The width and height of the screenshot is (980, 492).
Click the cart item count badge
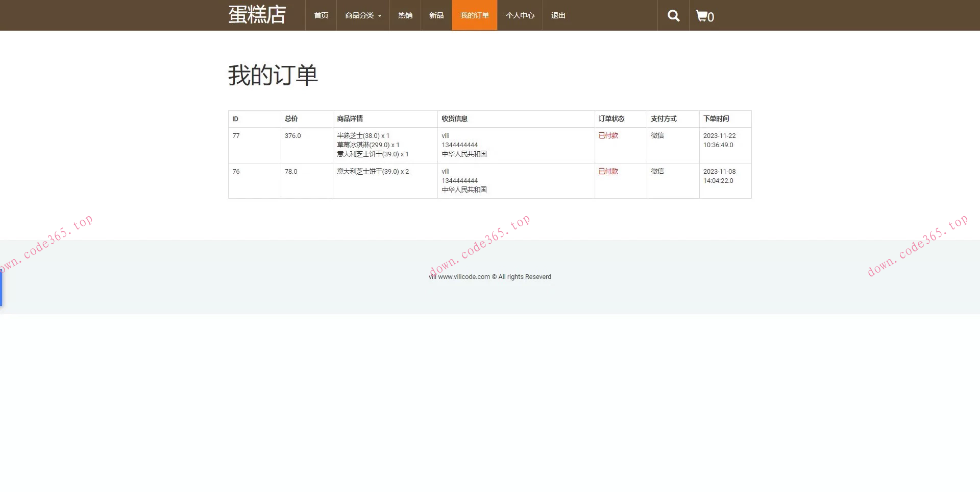[x=711, y=17]
